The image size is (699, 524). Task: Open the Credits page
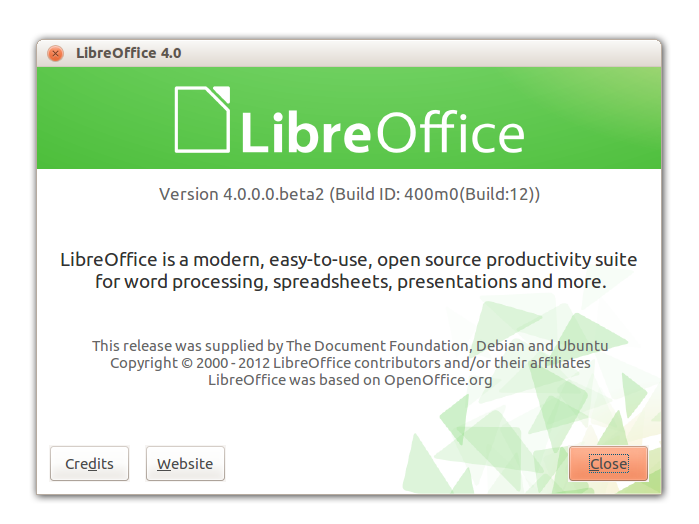pos(90,464)
